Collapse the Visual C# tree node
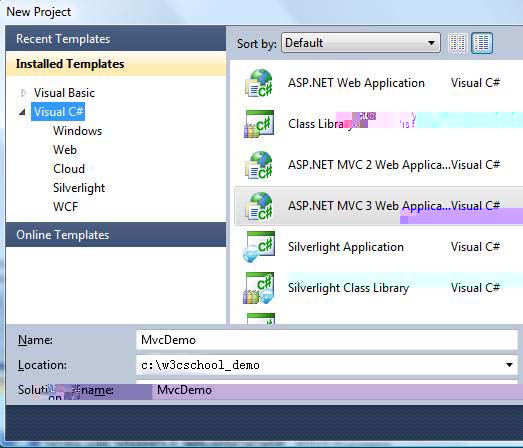The width and height of the screenshot is (523, 448). (x=22, y=112)
